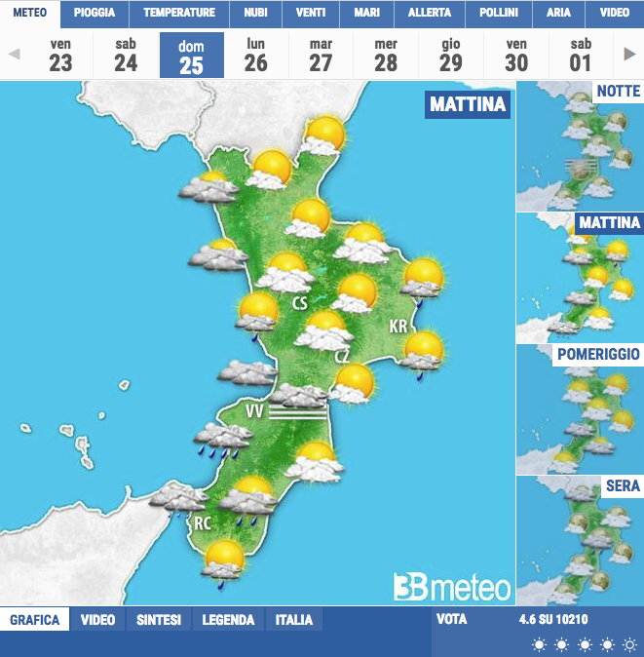Screen dimensions: 644x657
Task: Open the VIDEO tab in top bar
Action: [614, 14]
